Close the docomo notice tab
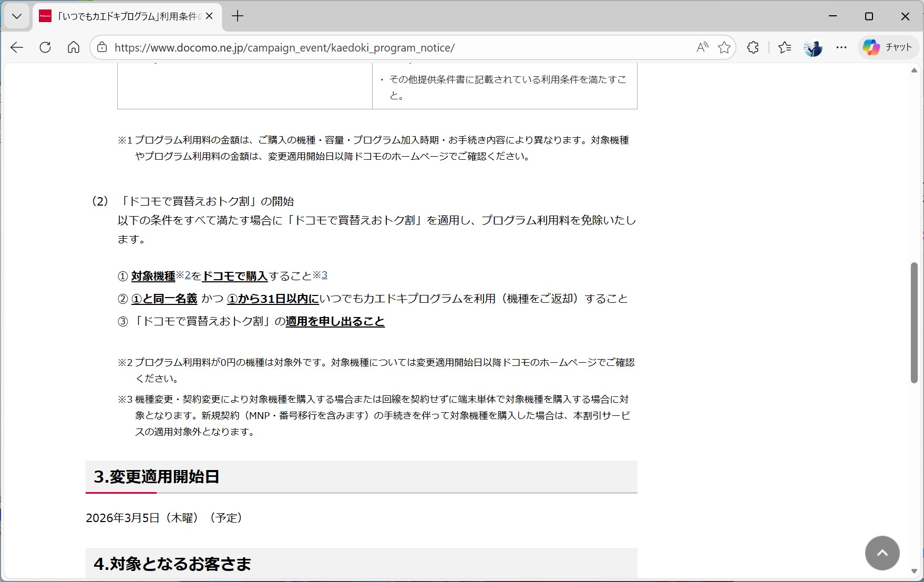 point(209,16)
